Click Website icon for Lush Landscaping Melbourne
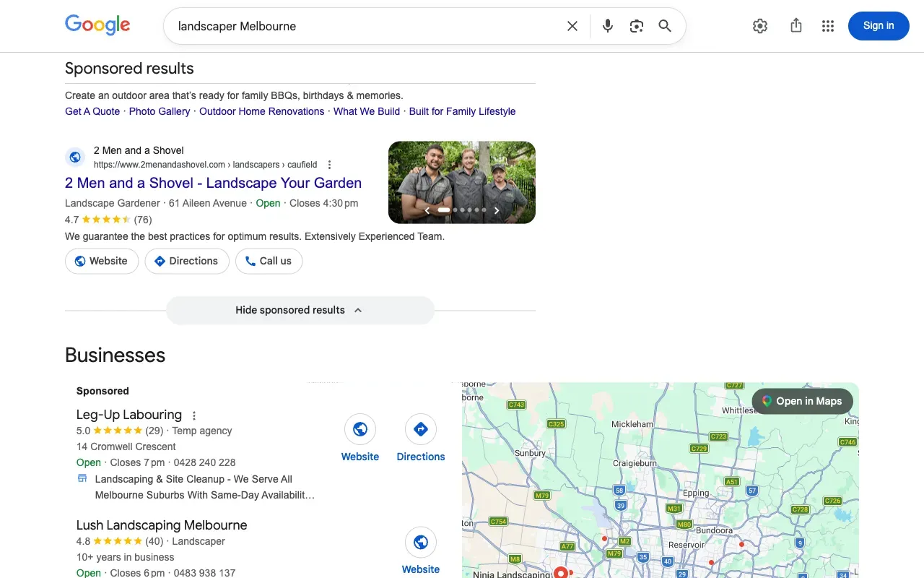Screen dimensions: 924x578 (421, 543)
